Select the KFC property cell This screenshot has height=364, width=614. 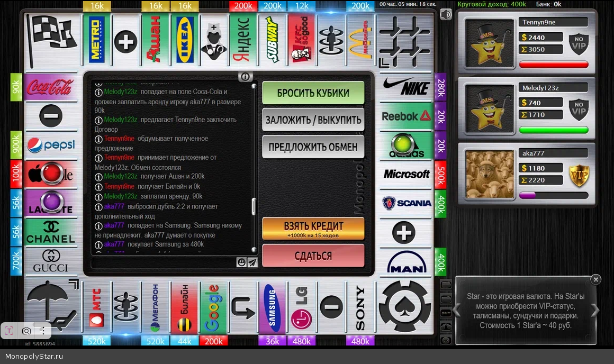click(302, 40)
